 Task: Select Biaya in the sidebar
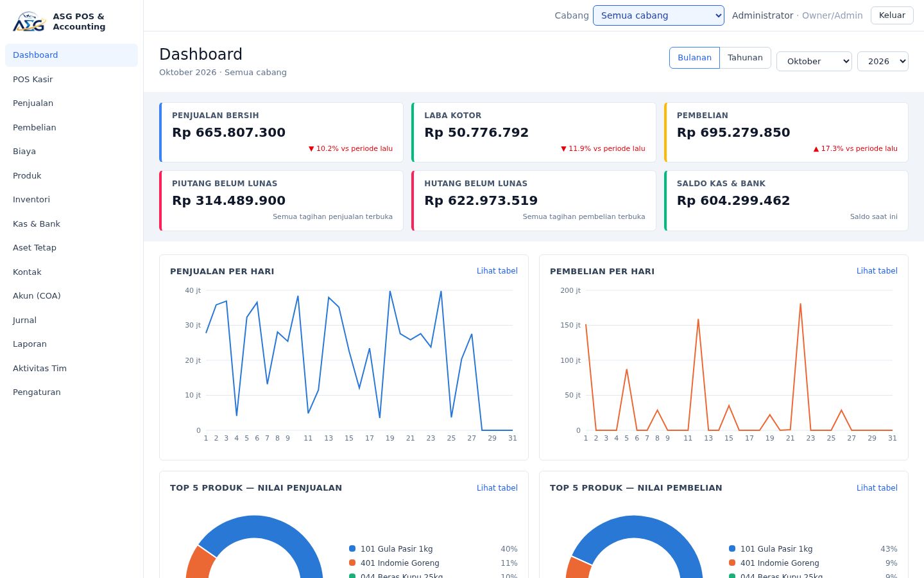[x=71, y=152]
